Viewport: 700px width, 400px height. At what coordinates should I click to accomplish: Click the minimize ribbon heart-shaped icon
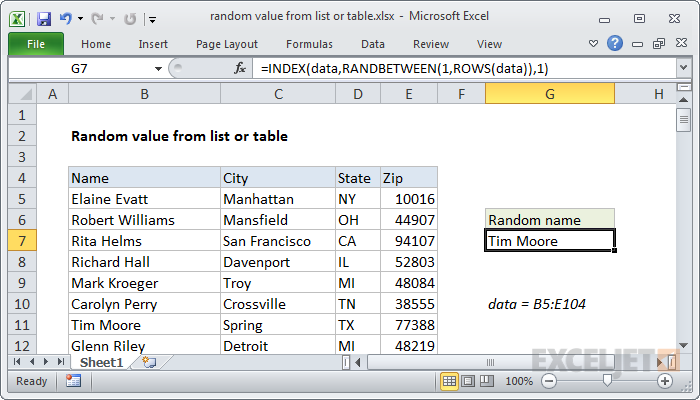pos(593,43)
